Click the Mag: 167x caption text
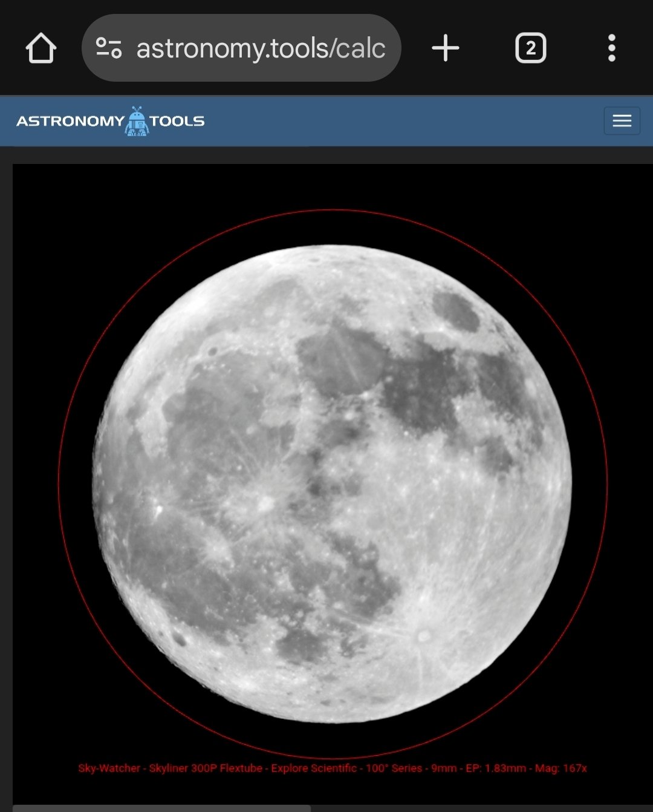The image size is (653, 812). [x=561, y=768]
